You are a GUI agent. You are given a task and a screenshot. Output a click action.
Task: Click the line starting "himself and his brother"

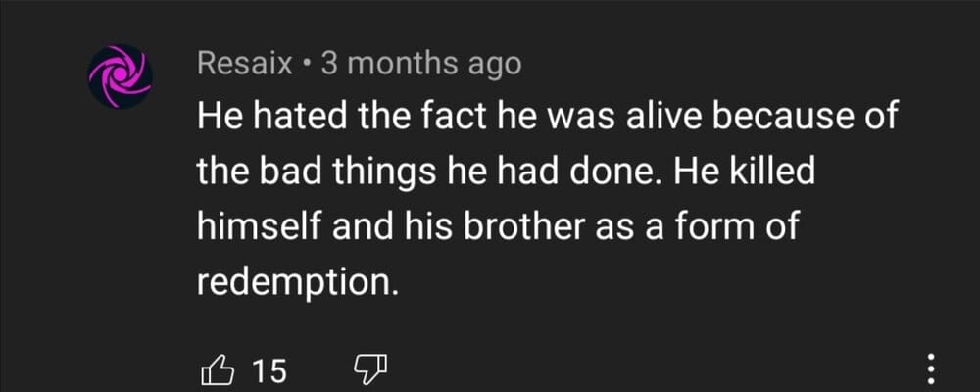click(x=499, y=227)
